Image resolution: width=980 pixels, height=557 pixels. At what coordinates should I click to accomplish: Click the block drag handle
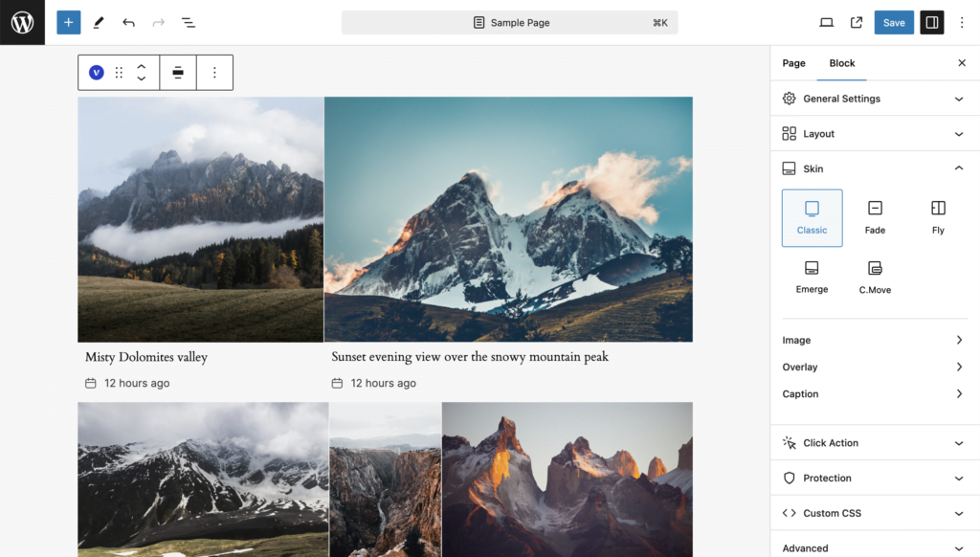pos(119,73)
